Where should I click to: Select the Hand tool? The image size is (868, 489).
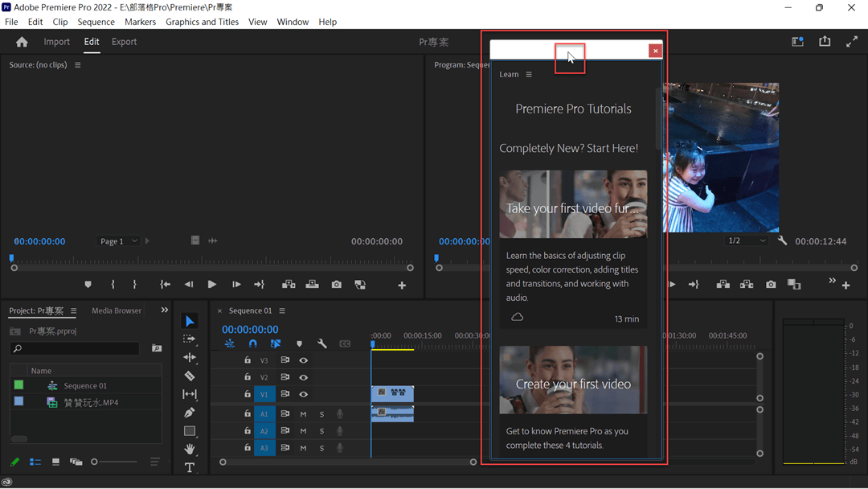click(x=190, y=449)
